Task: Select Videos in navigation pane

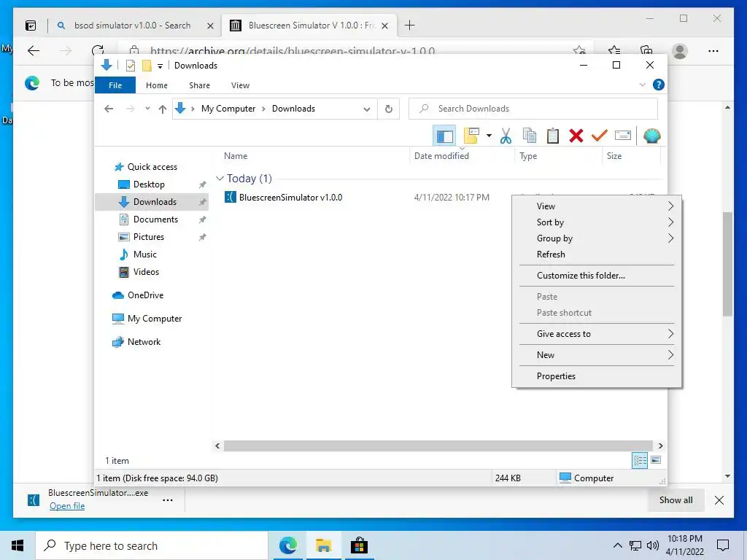Action: click(x=145, y=272)
